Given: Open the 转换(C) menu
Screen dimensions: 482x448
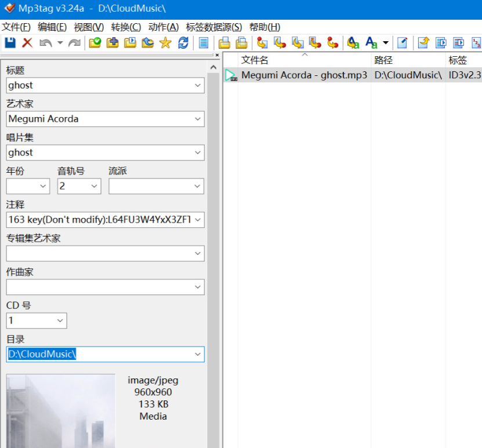Looking at the screenshot, I should tap(126, 27).
